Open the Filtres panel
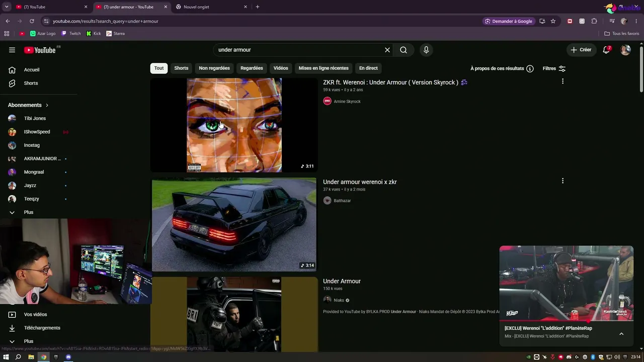This screenshot has height=362, width=644. pyautogui.click(x=554, y=68)
